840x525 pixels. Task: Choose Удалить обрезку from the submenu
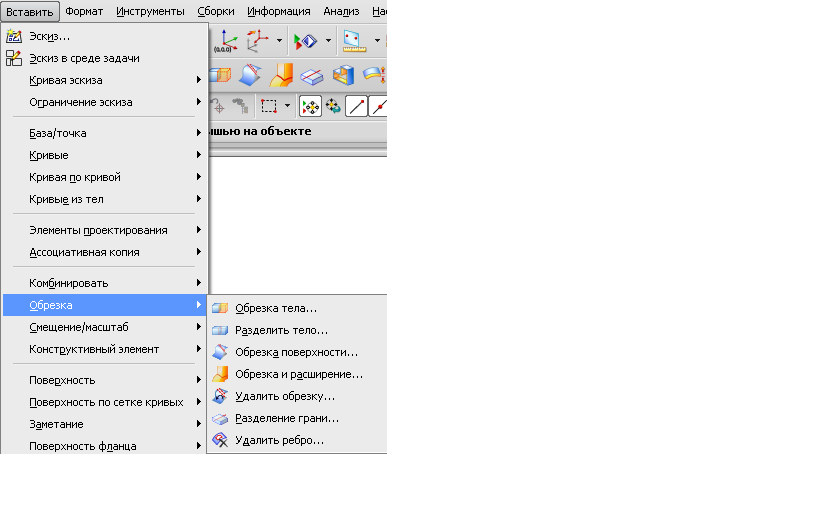pyautogui.click(x=297, y=396)
